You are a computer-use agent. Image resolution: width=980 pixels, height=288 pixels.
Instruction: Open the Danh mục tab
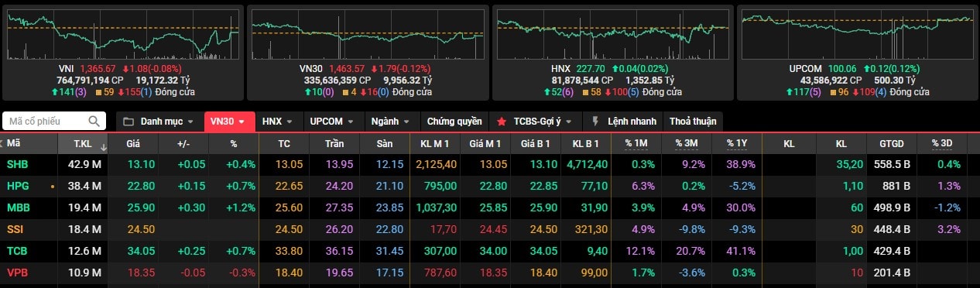tap(159, 122)
